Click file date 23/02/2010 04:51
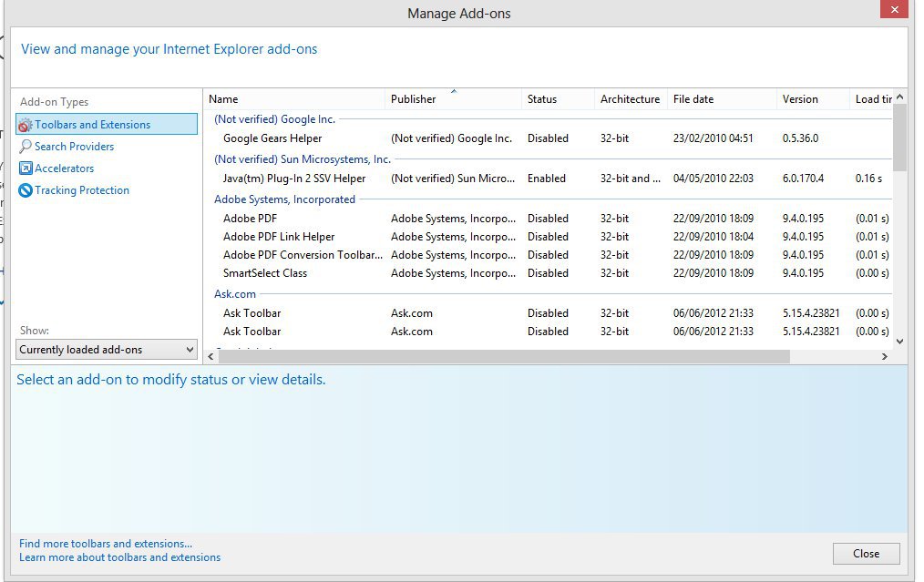This screenshot has height=582, width=924. tap(713, 138)
